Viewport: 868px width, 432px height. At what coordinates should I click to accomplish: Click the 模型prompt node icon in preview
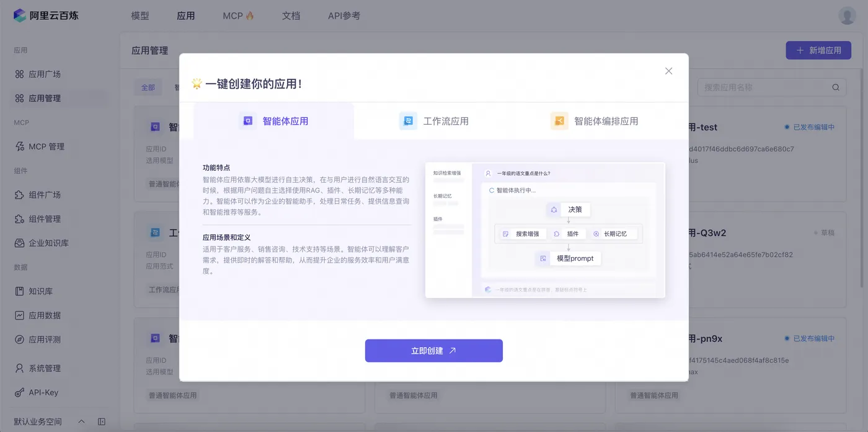(x=543, y=258)
